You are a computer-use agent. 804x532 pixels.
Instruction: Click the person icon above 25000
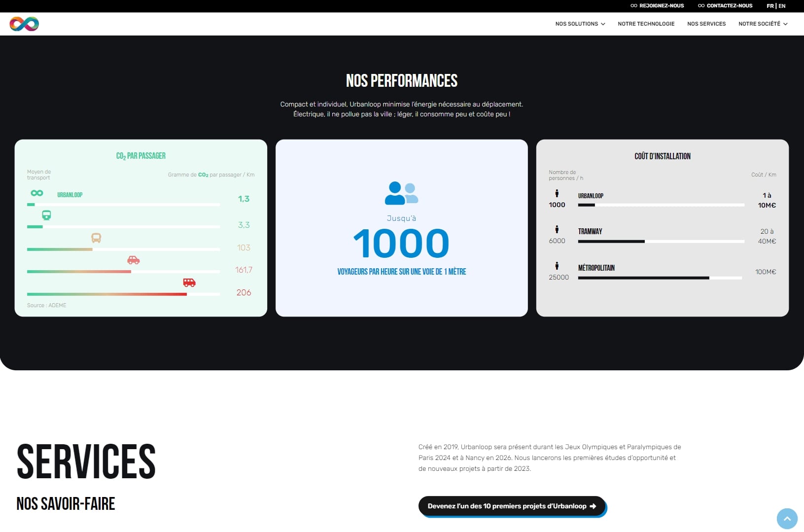[x=557, y=266]
